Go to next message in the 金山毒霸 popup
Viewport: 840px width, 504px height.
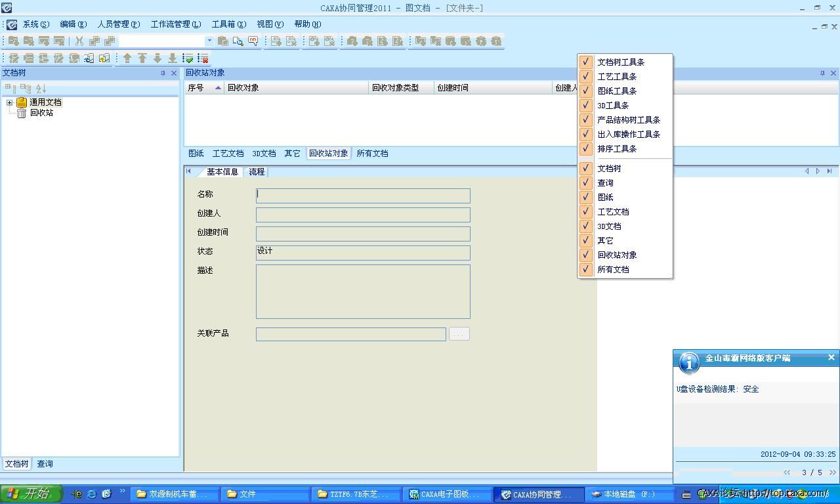[832, 472]
